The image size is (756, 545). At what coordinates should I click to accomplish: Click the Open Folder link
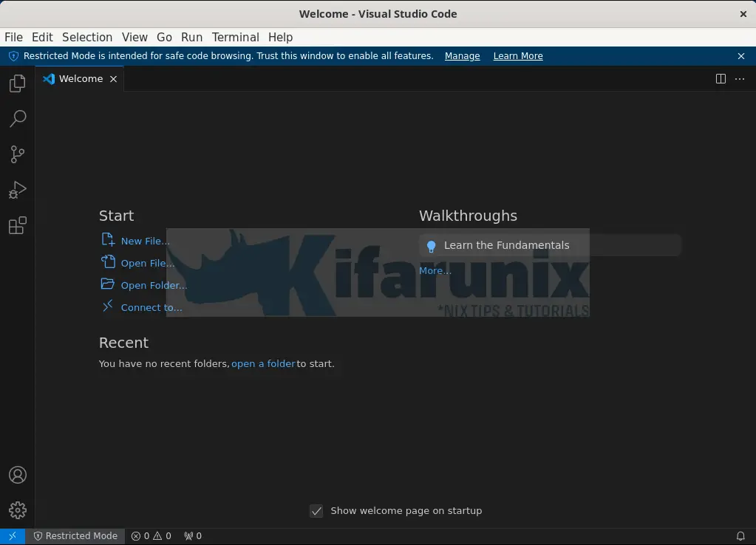(x=154, y=285)
